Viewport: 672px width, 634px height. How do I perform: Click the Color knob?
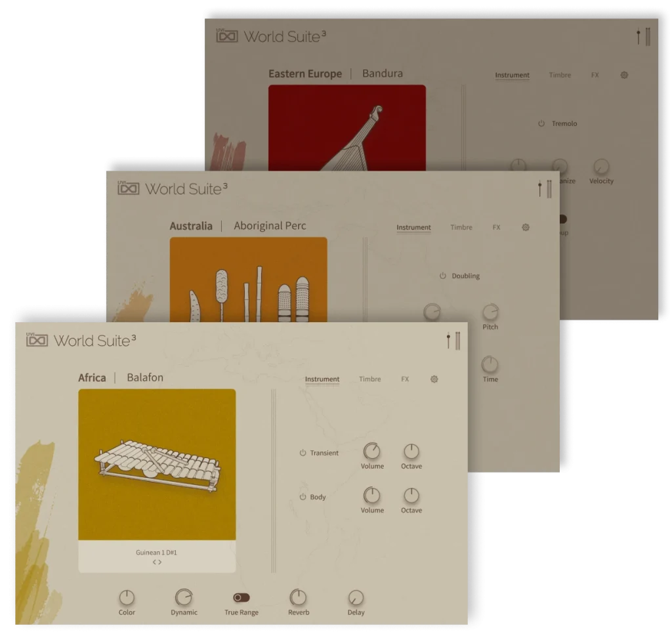click(127, 597)
